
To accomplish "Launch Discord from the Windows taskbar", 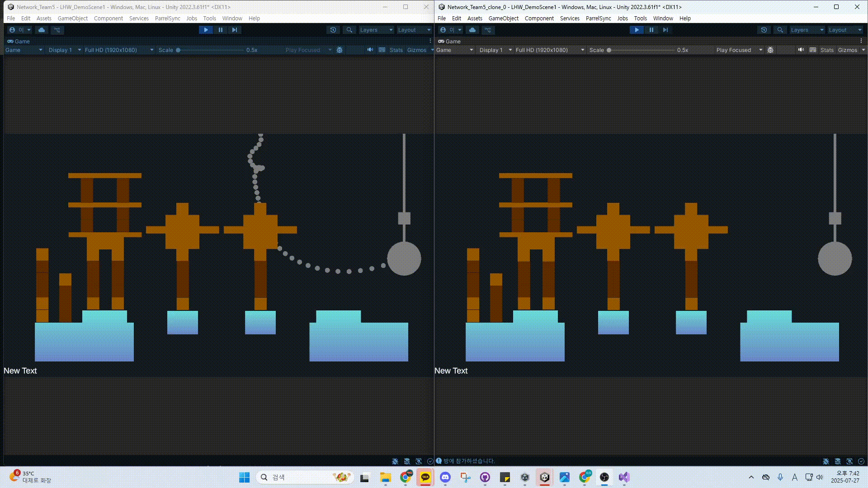I will pyautogui.click(x=445, y=477).
